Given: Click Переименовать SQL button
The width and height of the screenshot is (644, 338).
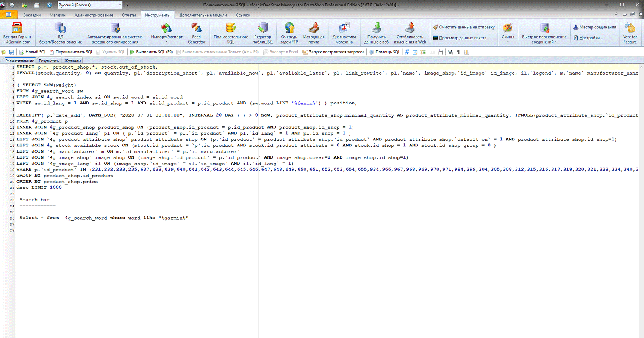Looking at the screenshot, I should (x=71, y=52).
